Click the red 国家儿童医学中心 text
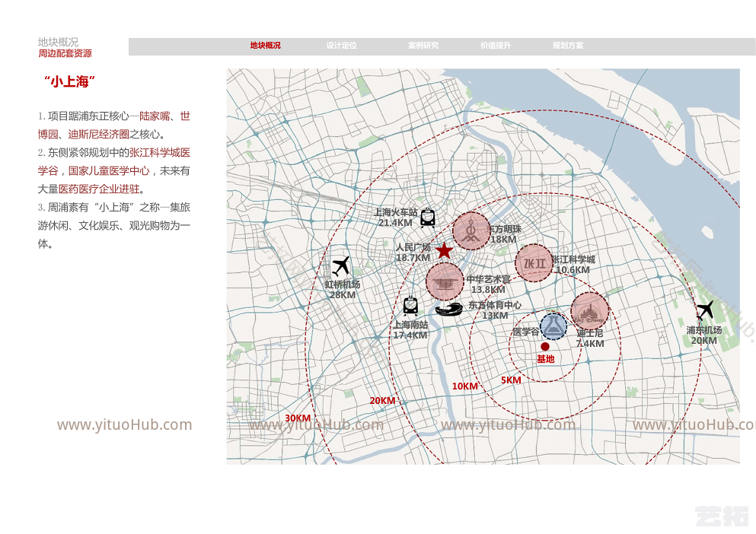Image resolution: width=756 pixels, height=534 pixels. point(109,170)
